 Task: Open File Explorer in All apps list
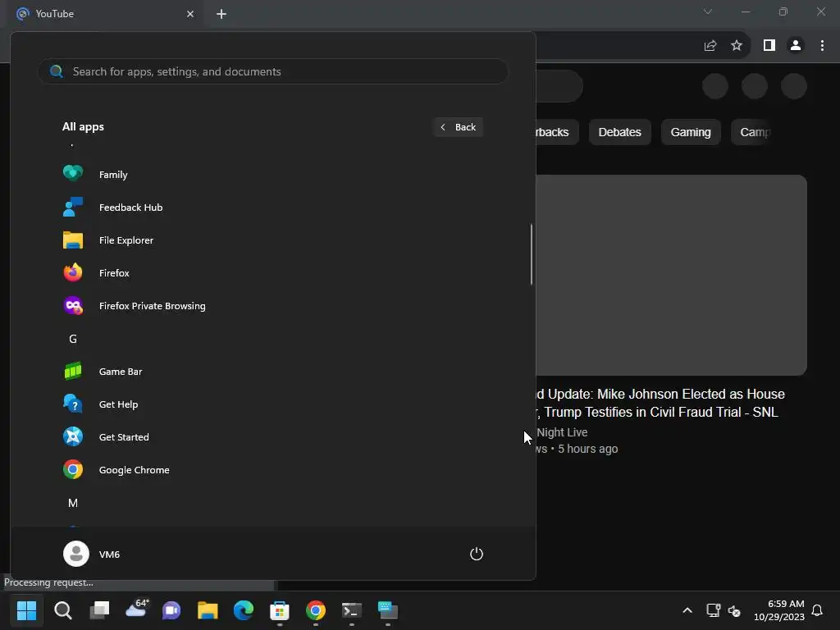pyautogui.click(x=273, y=240)
